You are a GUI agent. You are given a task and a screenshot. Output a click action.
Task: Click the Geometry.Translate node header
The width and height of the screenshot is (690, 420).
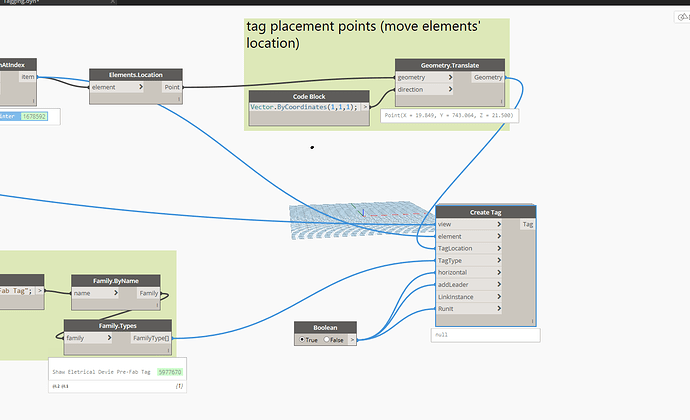450,65
